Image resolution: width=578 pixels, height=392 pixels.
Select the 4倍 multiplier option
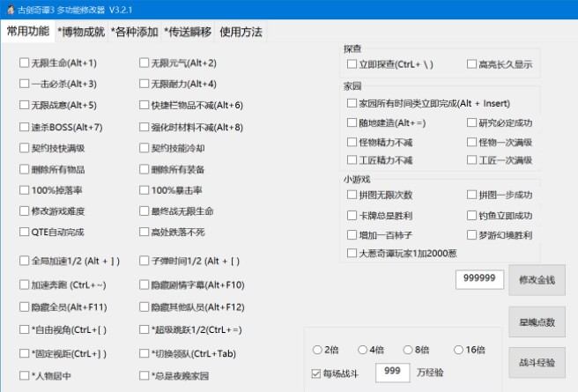[x=363, y=350]
